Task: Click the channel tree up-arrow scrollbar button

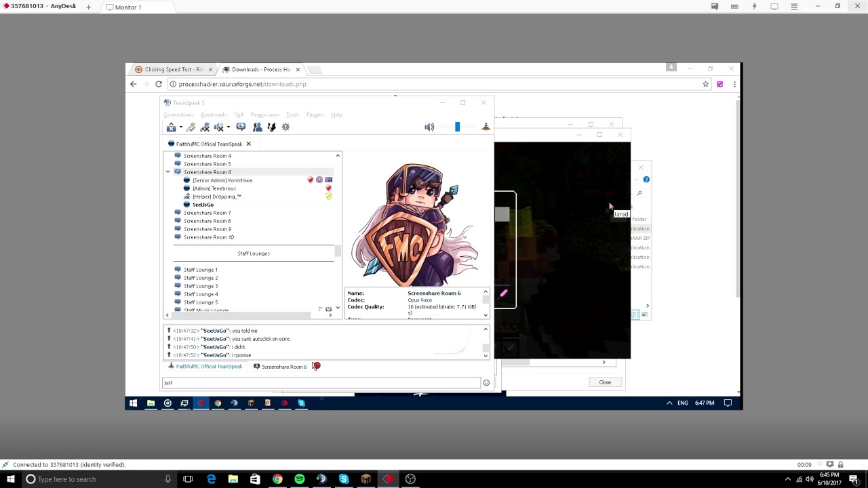Action: [x=338, y=156]
